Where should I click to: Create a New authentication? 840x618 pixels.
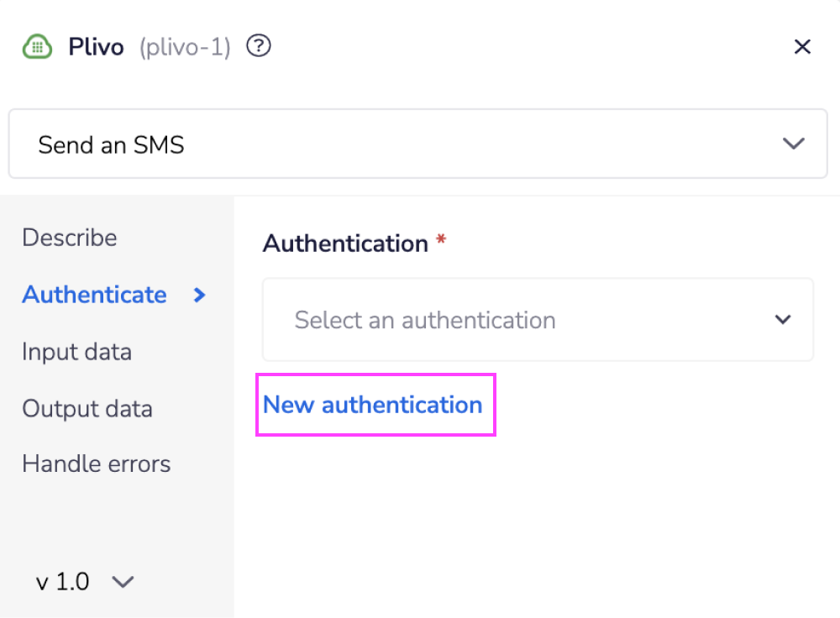pos(375,405)
